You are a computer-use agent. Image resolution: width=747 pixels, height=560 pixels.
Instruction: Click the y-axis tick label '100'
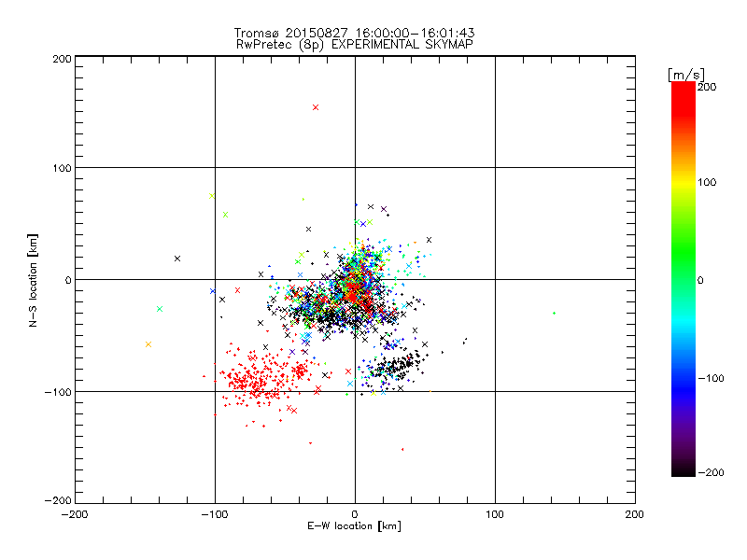point(62,168)
